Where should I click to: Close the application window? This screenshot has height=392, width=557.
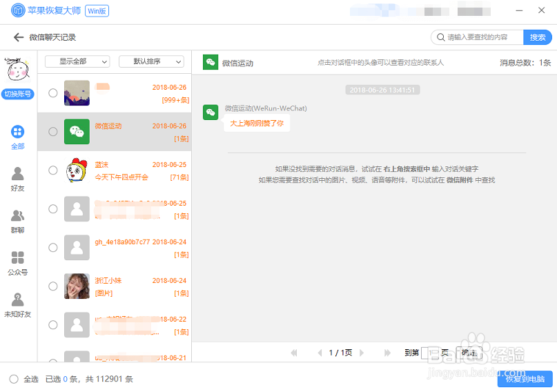pyautogui.click(x=541, y=10)
